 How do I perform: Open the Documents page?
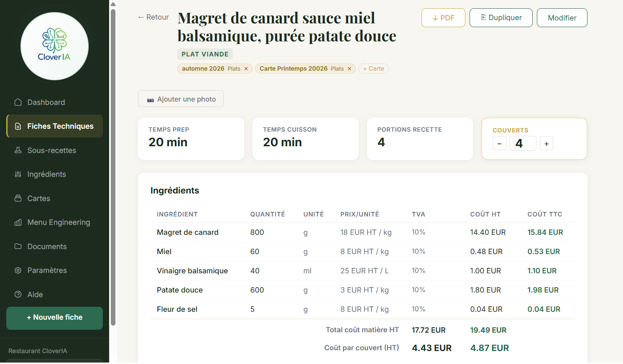coord(54,246)
